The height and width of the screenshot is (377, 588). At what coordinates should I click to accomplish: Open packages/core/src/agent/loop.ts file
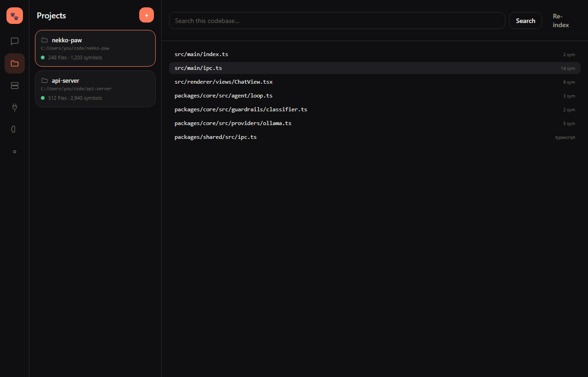[x=375, y=96]
